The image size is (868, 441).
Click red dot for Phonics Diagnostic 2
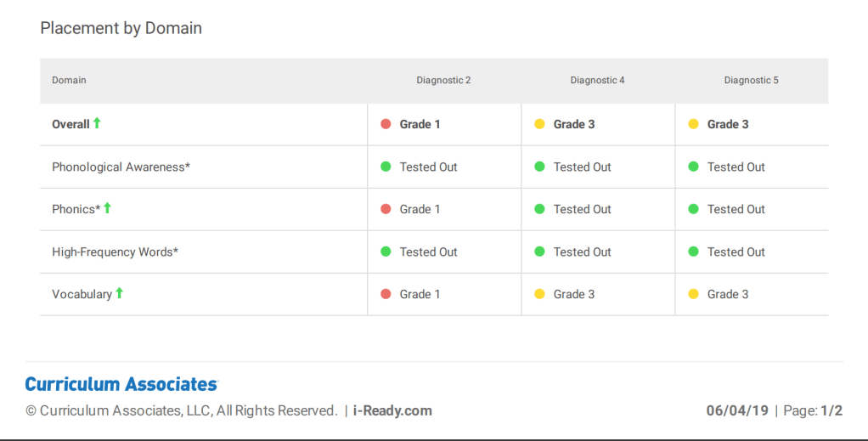pos(386,209)
